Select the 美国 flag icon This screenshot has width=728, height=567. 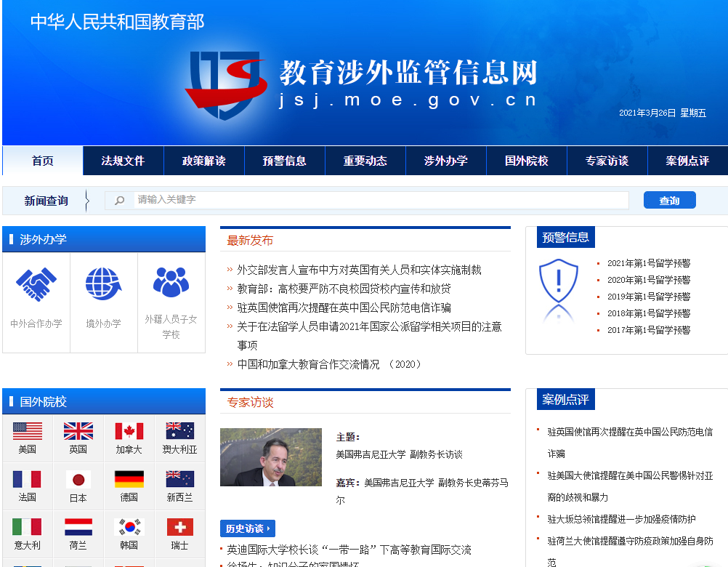pyautogui.click(x=28, y=431)
